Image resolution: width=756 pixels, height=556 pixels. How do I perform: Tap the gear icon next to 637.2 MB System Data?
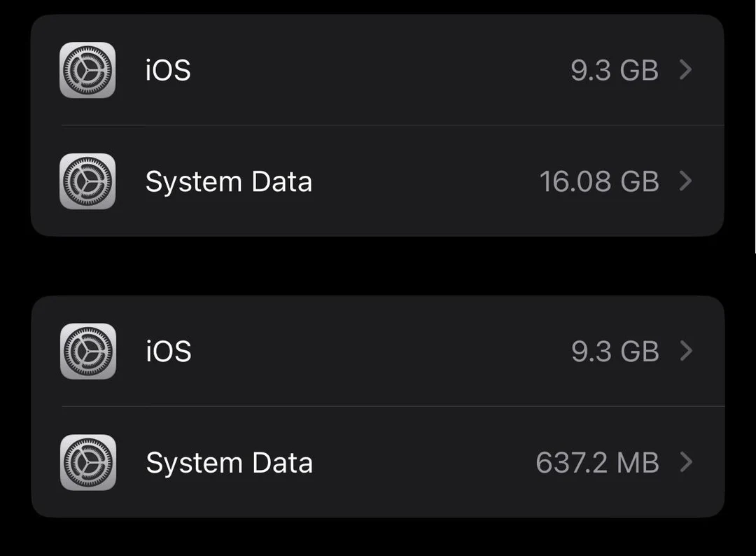coord(87,462)
